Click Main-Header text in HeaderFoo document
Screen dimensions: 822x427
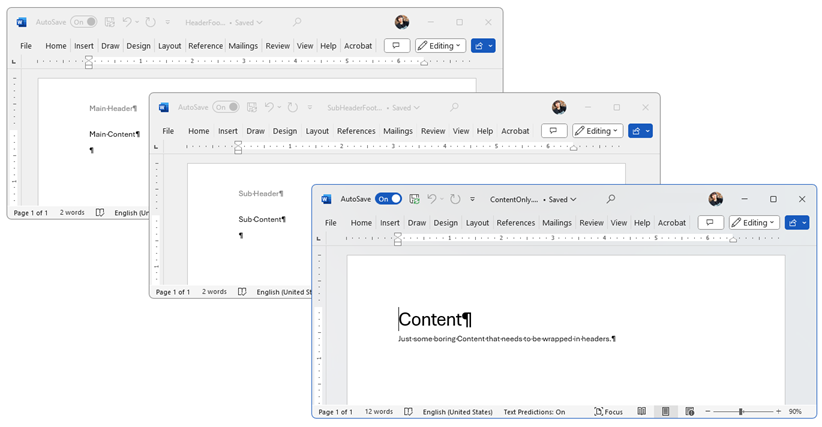111,108
